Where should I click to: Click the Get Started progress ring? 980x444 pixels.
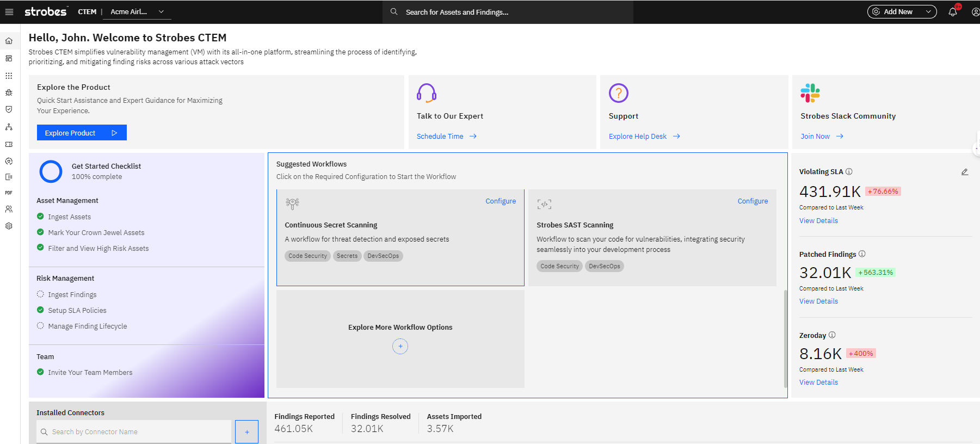[51, 171]
